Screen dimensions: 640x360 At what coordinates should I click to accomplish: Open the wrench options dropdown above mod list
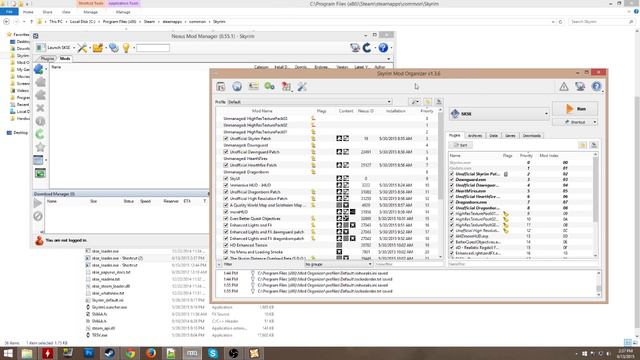point(414,102)
